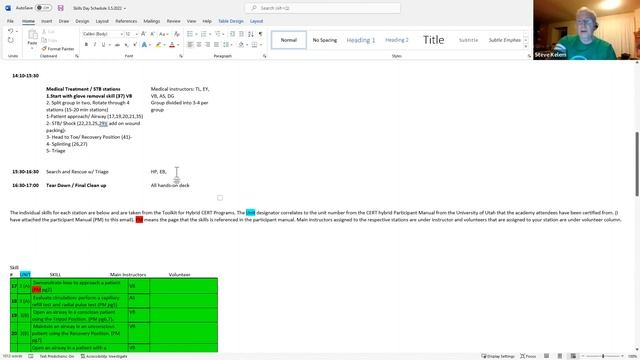Switch to the Insert tab
This screenshot has height=360, width=640.
tap(47, 21)
